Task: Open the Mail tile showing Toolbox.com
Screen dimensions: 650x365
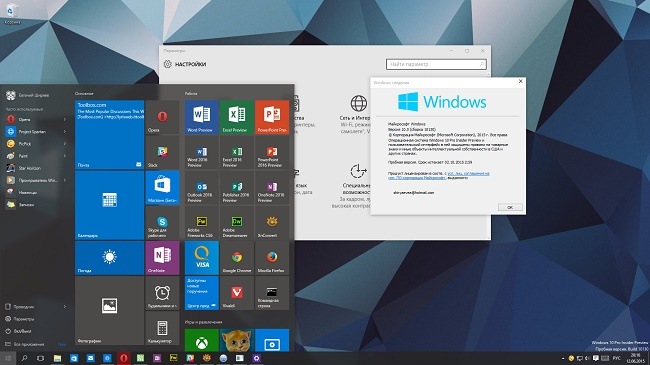Action: pos(109,134)
